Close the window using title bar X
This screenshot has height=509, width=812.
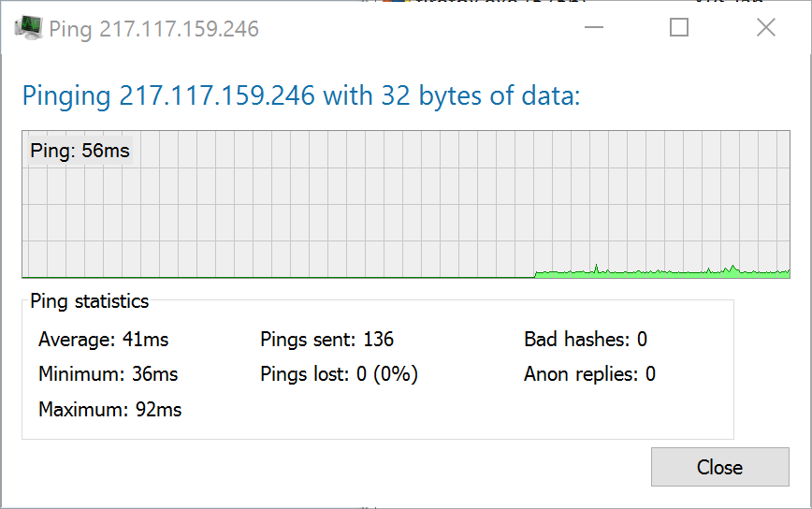[x=765, y=28]
